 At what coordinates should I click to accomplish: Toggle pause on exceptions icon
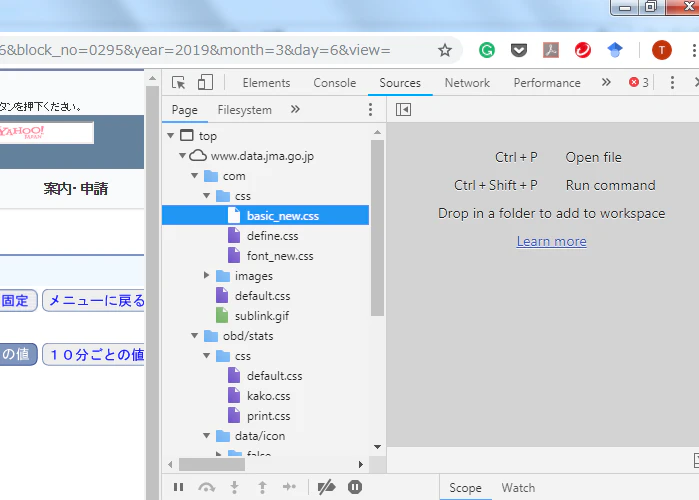coord(355,487)
